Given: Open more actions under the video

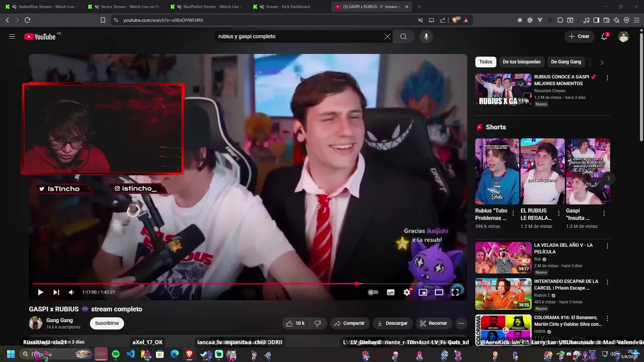Looking at the screenshot, I should coord(461,323).
